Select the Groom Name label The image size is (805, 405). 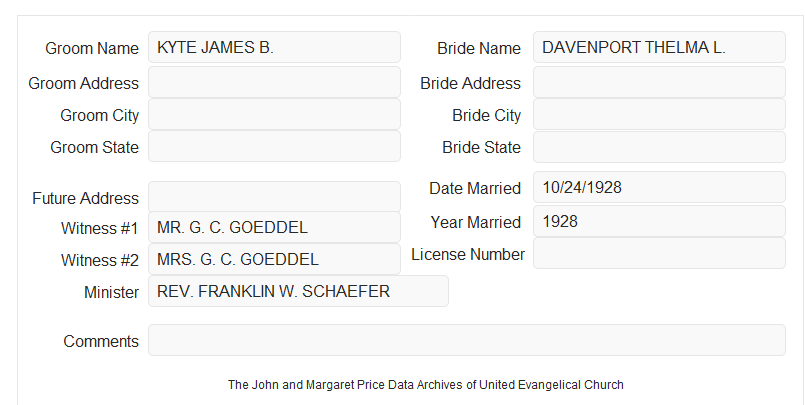92,48
